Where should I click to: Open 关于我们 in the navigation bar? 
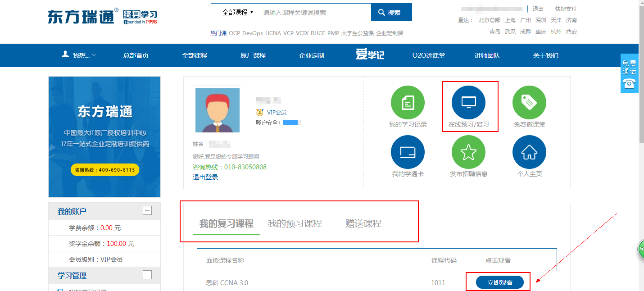tap(546, 55)
